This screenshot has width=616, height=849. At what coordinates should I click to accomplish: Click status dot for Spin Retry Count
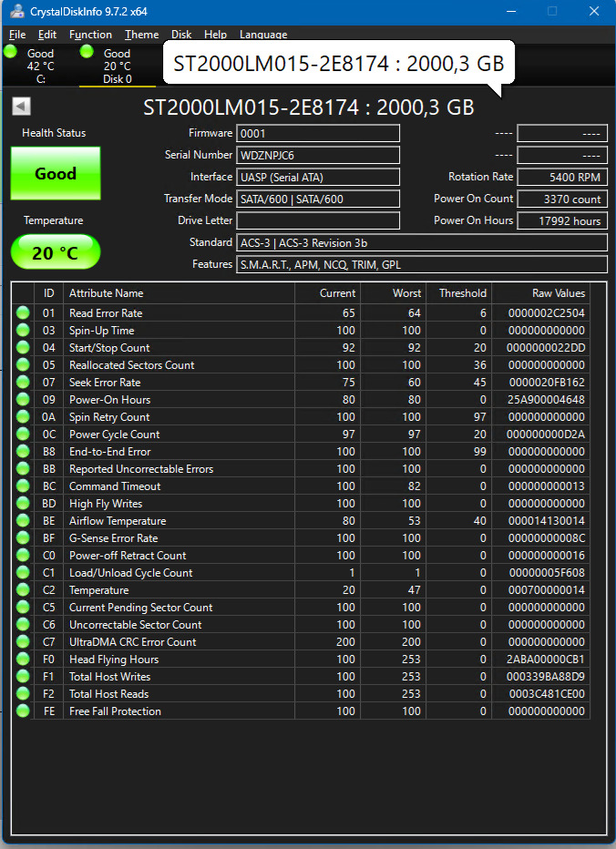[x=23, y=417]
